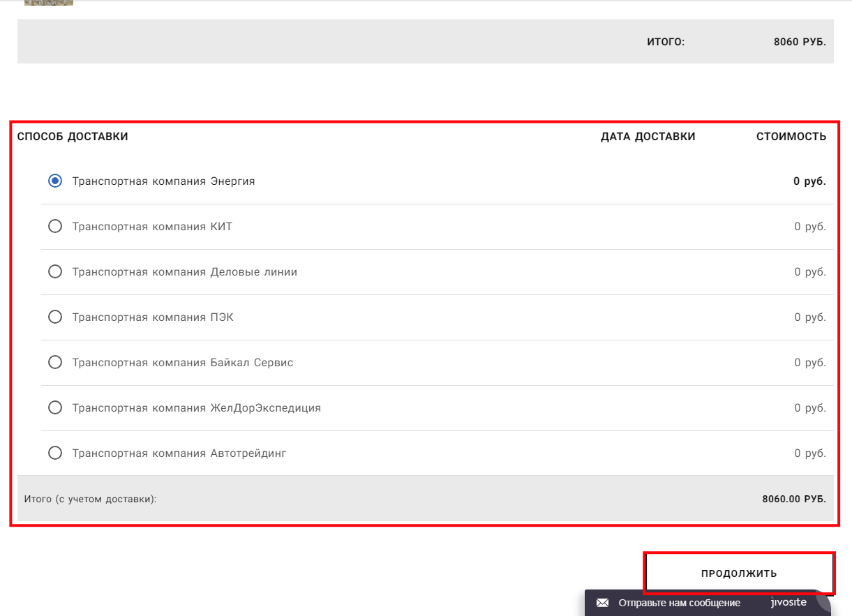The width and height of the screenshot is (852, 616).
Task: Open the Jivosite envelope message icon
Action: pyautogui.click(x=603, y=603)
